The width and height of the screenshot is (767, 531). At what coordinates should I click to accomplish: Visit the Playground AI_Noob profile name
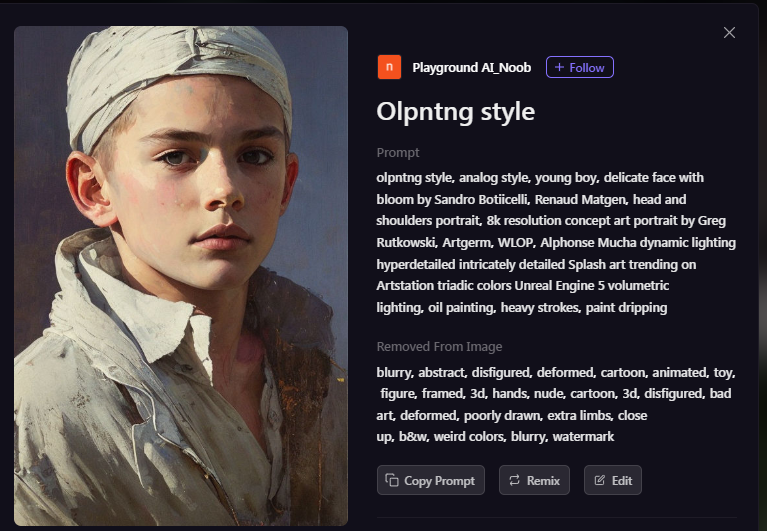click(x=472, y=67)
